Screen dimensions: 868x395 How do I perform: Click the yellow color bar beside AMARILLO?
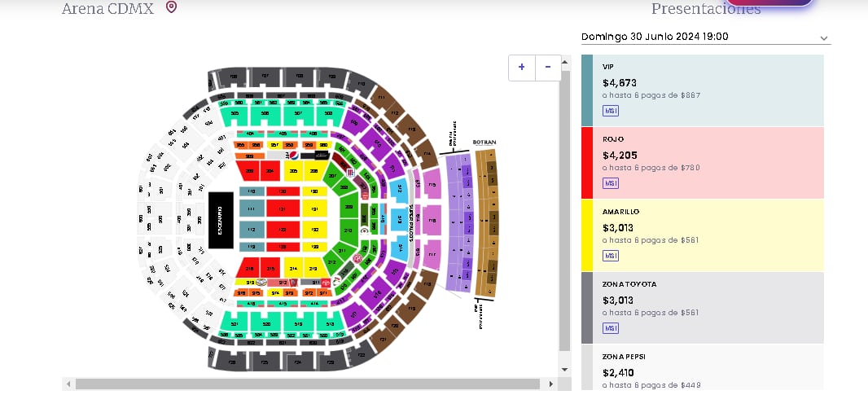pyautogui.click(x=586, y=235)
